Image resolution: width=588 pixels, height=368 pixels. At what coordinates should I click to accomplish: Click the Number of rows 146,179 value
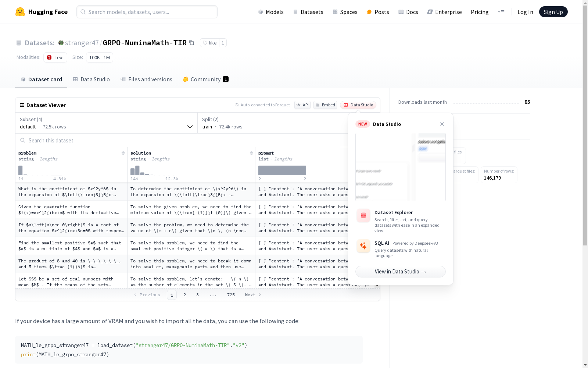click(x=492, y=178)
